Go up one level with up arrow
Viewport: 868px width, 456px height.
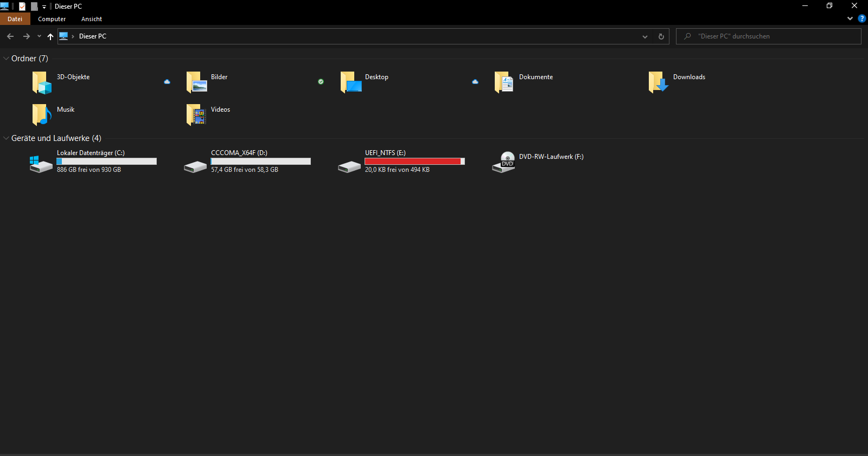tap(50, 36)
